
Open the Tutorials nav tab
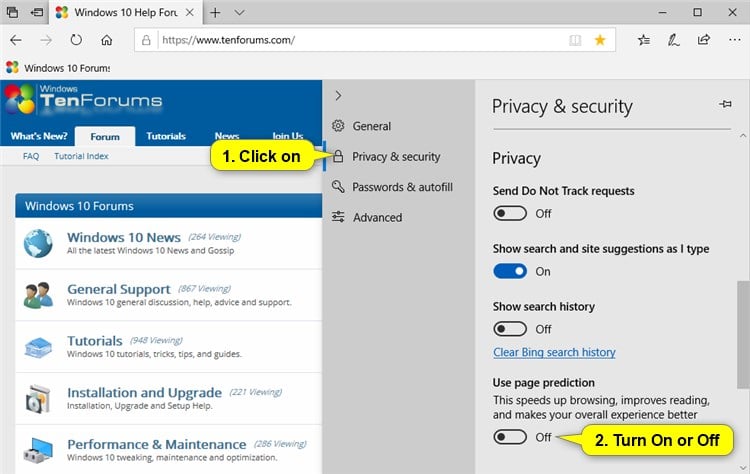(166, 136)
